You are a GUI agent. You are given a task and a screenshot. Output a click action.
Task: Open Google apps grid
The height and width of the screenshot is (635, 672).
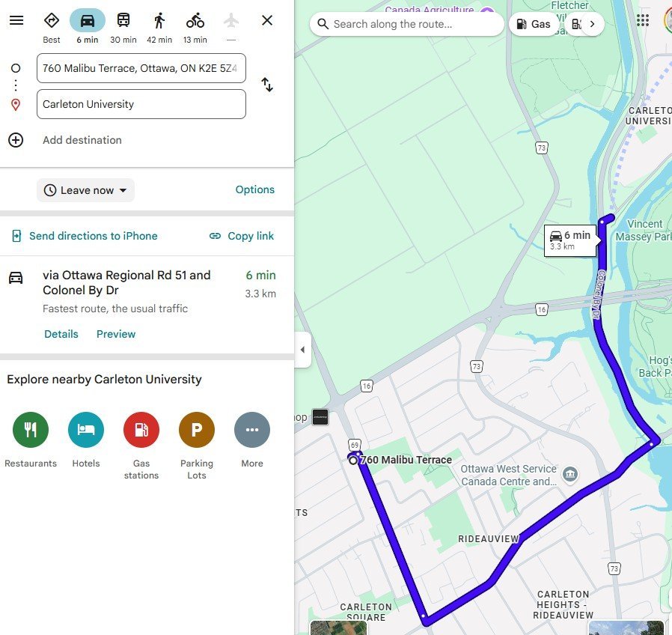642,20
